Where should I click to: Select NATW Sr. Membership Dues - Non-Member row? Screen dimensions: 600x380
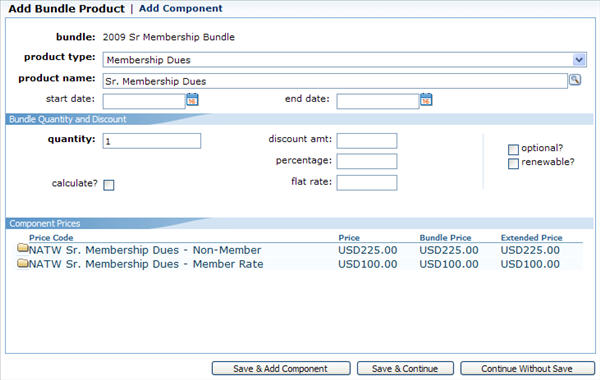[x=300, y=250]
